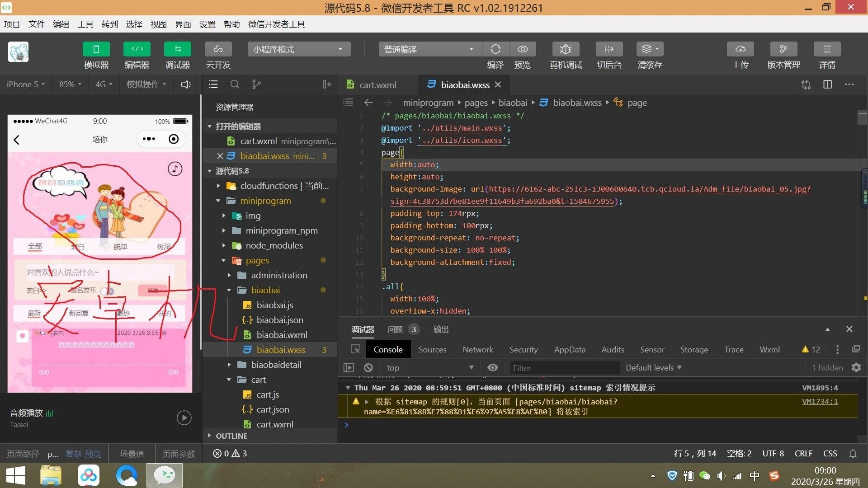The width and height of the screenshot is (868, 488).
Task: Open the iPhone 5 device dropdown
Action: 25,84
